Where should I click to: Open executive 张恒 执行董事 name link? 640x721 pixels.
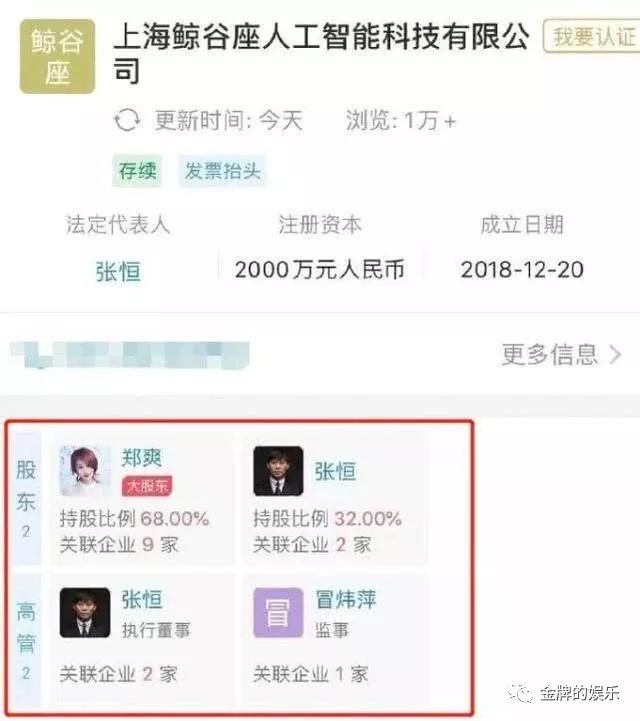click(142, 600)
